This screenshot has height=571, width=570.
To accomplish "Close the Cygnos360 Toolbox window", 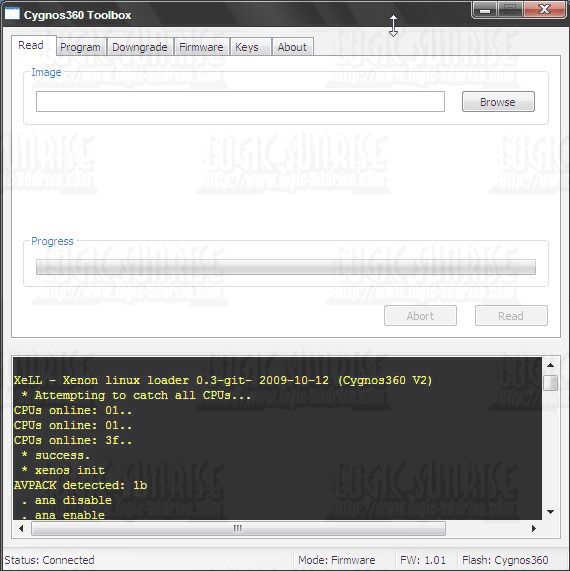I will (x=545, y=9).
